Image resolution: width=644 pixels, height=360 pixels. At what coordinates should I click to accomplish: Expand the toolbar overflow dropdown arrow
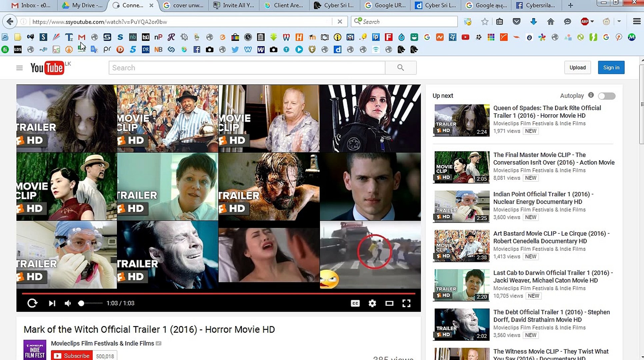[619, 22]
